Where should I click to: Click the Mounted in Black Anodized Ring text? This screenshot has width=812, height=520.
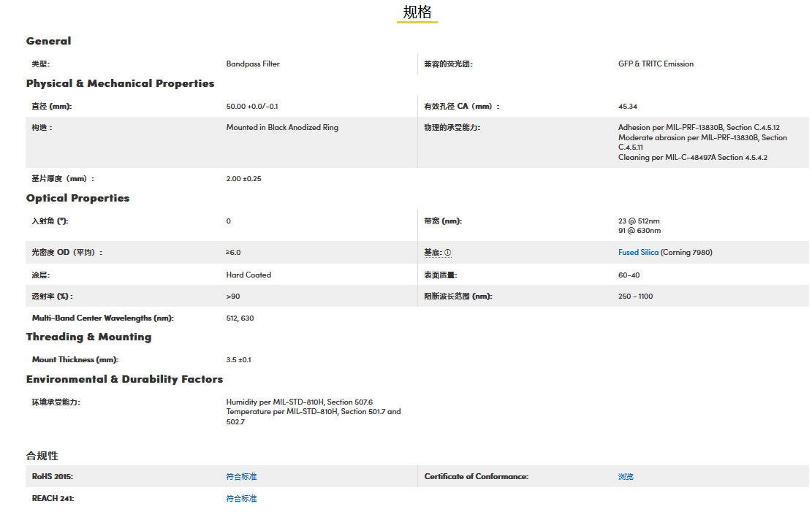(282, 128)
